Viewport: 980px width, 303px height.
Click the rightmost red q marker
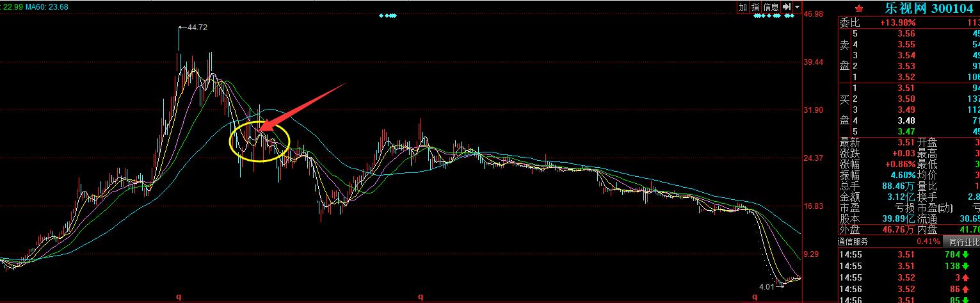[x=755, y=297]
